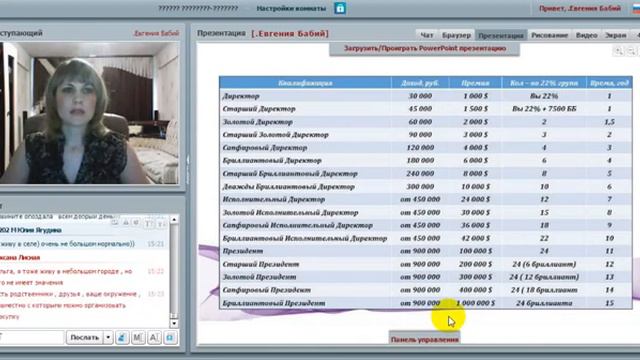Click the table header Время, год
640x360 pixels.
[x=609, y=83]
